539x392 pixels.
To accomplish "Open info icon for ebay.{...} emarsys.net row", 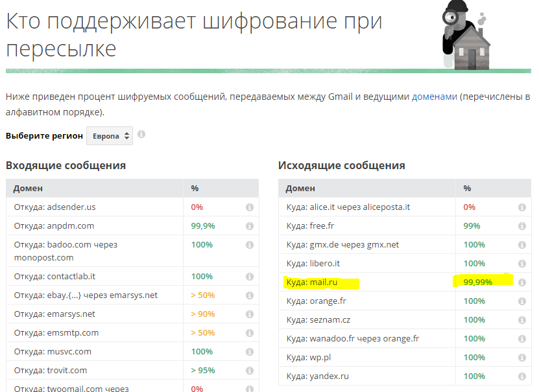I will (250, 295).
